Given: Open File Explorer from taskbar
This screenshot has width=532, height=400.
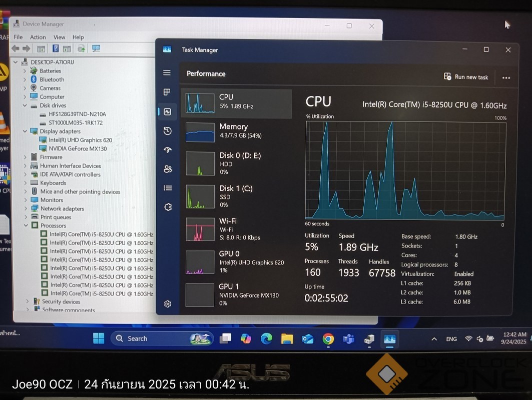Looking at the screenshot, I should pos(287,338).
